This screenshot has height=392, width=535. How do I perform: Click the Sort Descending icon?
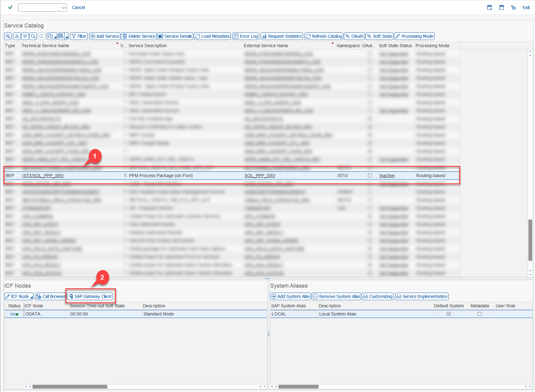pyautogui.click(x=25, y=36)
